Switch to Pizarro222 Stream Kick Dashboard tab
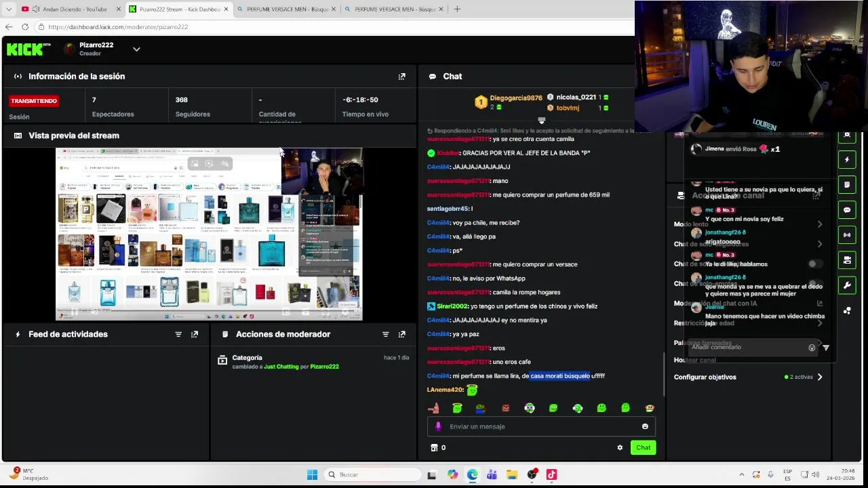The image size is (868, 488). 177,9
